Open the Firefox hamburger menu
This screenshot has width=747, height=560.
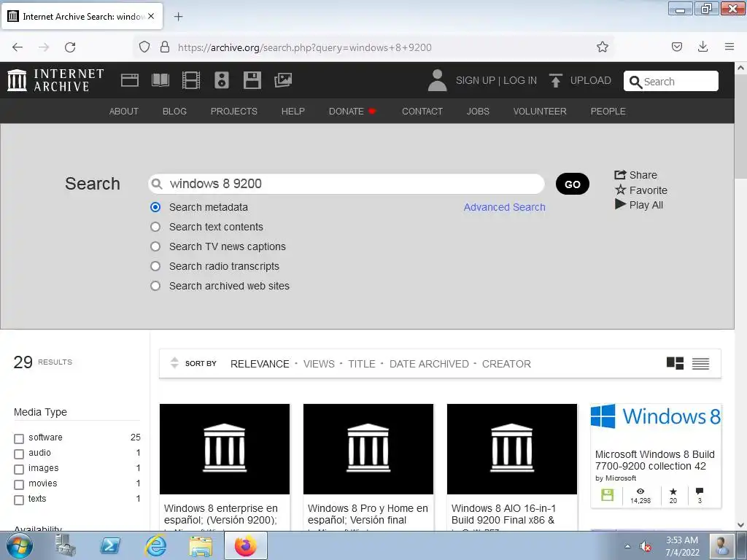[x=729, y=47]
